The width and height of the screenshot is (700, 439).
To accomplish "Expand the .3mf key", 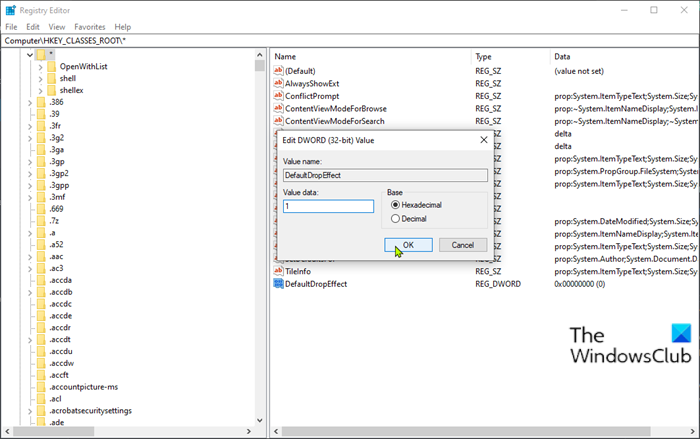I will coord(30,197).
